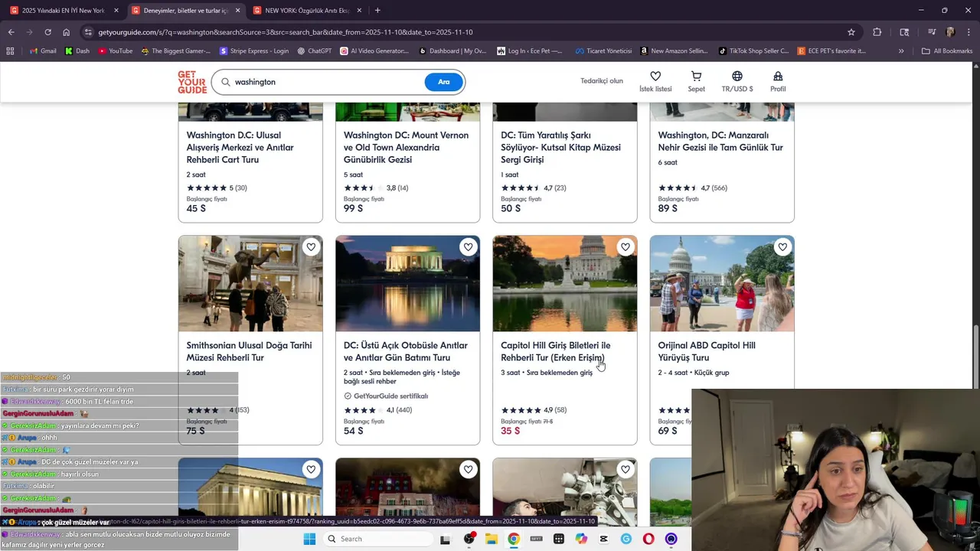The width and height of the screenshot is (980, 551).
Task: Open OBS Studio from taskbar
Action: tap(469, 539)
